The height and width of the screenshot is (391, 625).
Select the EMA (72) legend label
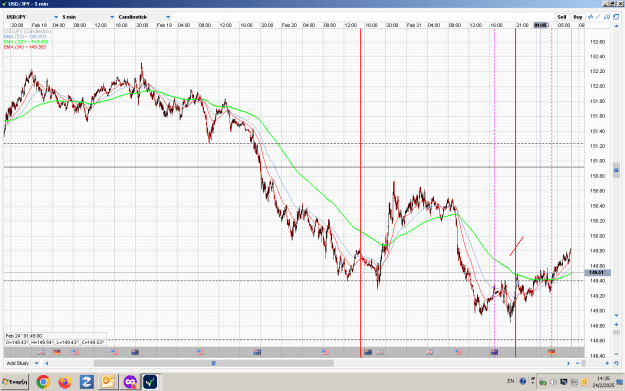25,37
